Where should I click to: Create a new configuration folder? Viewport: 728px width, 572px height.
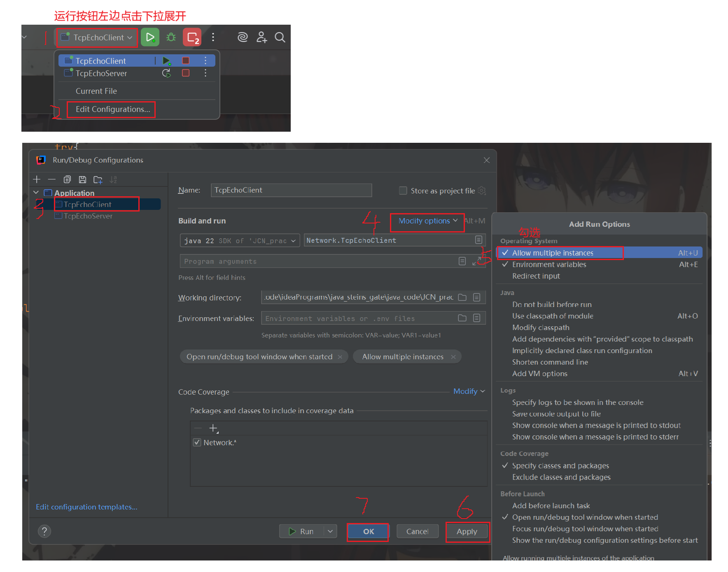click(98, 179)
